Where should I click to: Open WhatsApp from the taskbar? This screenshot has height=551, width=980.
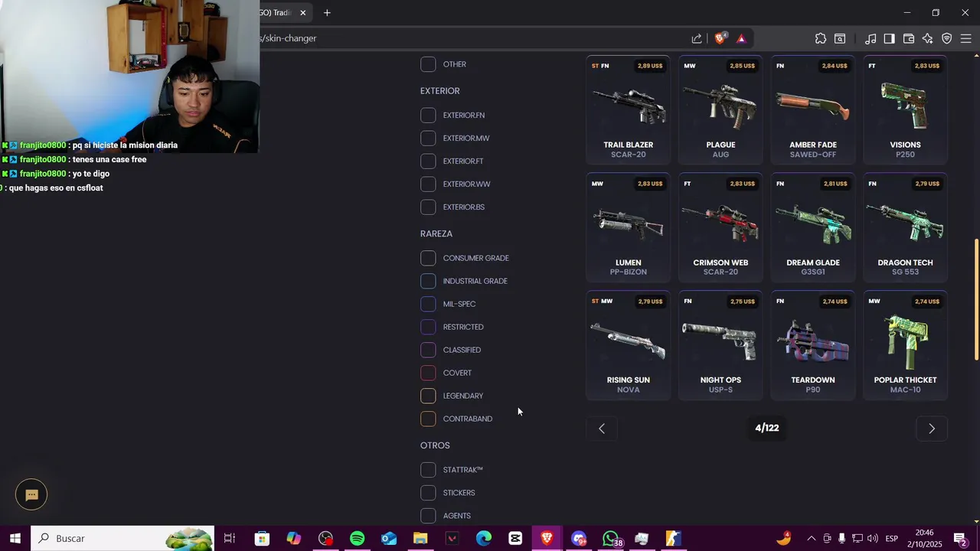pyautogui.click(x=611, y=539)
